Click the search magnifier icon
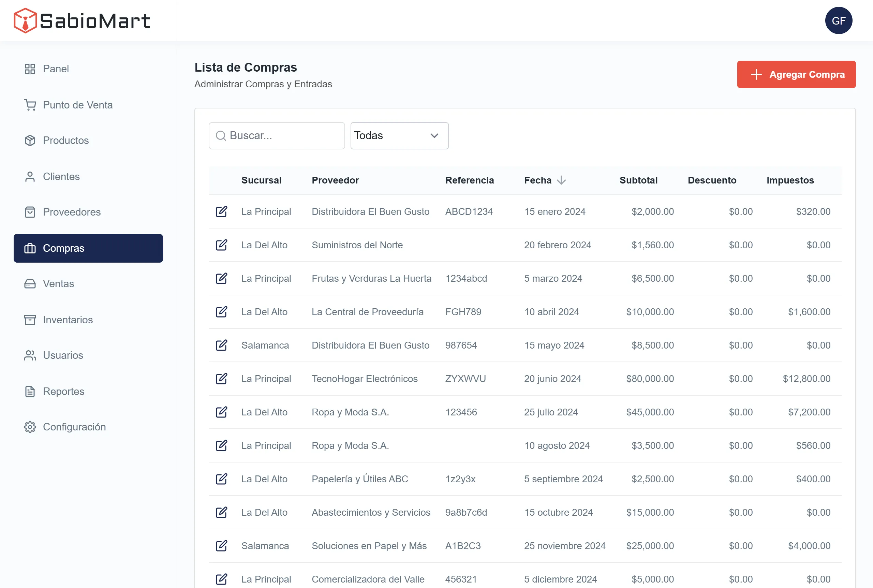The width and height of the screenshot is (873, 588). (221, 136)
